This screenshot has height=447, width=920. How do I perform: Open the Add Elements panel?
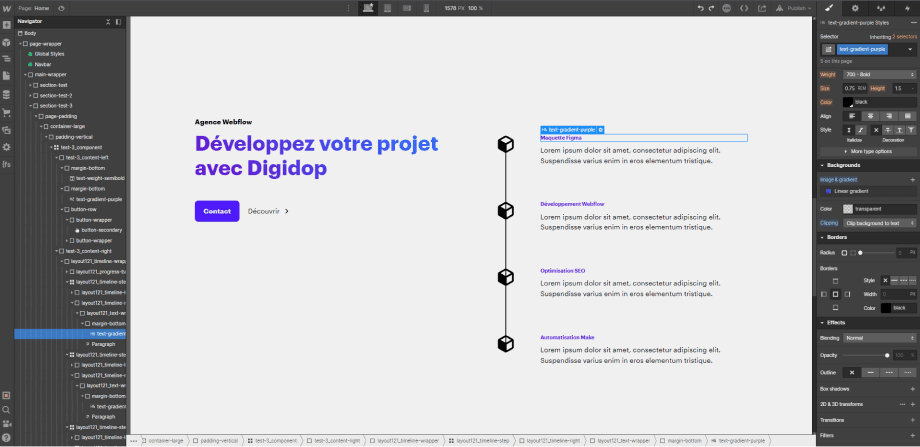pos(6,26)
